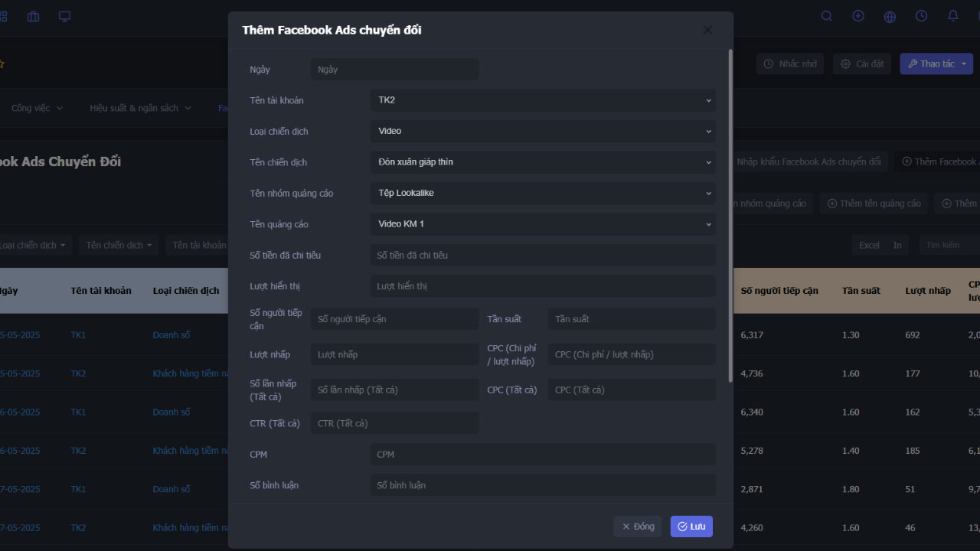Click the clock history icon in top bar
Image resolution: width=980 pixels, height=551 pixels.
(921, 16)
